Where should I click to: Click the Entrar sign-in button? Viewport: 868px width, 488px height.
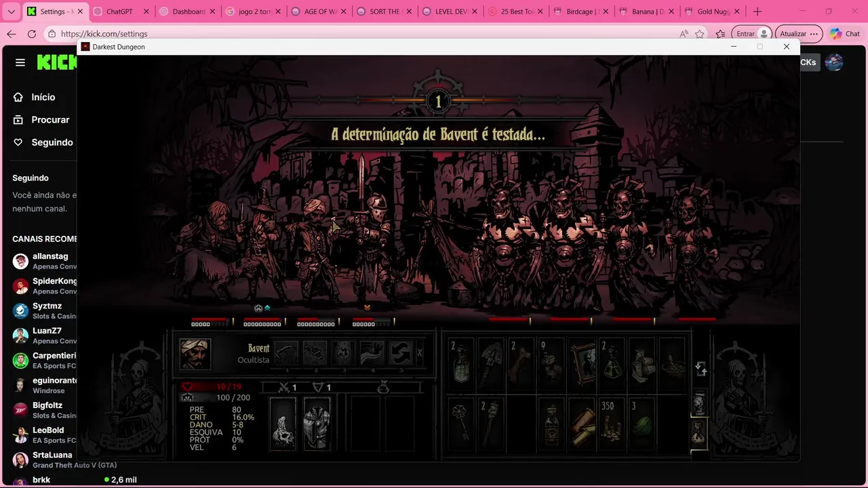point(752,34)
